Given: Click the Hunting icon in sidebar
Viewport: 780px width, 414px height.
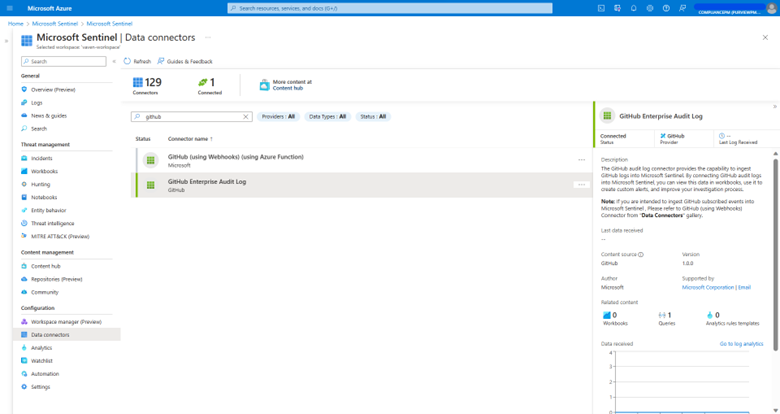Looking at the screenshot, I should [x=24, y=184].
